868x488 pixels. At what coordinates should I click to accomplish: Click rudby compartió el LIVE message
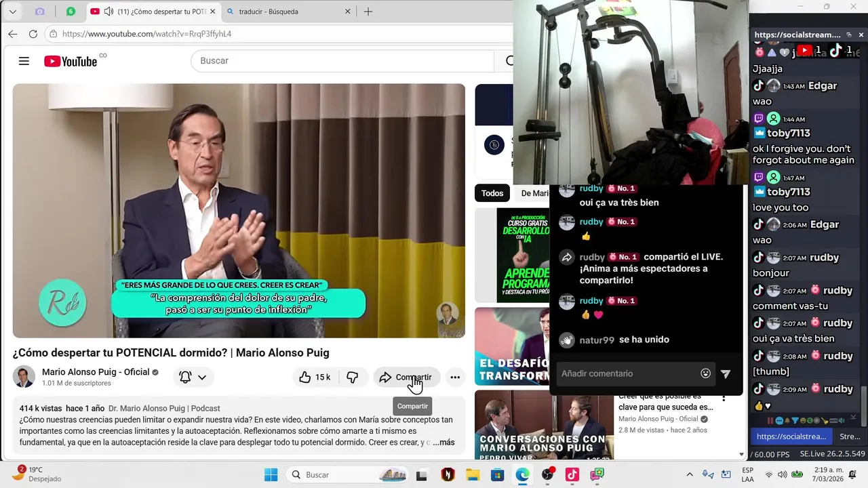point(642,268)
